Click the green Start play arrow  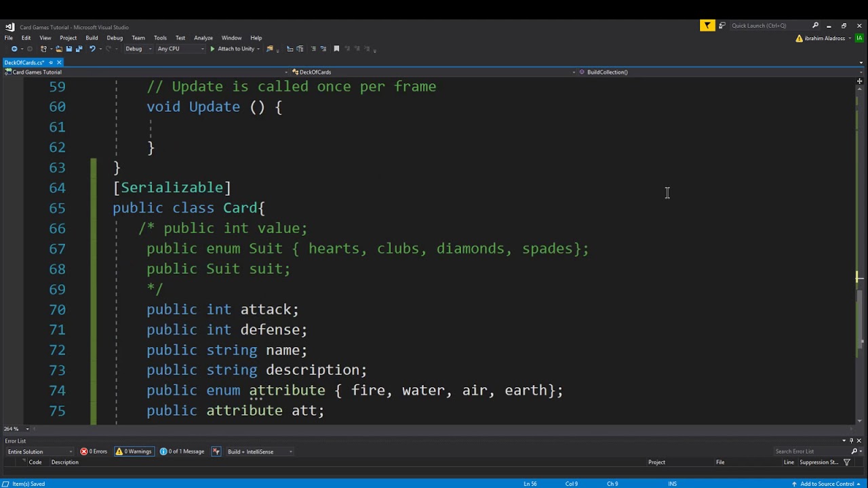(212, 49)
